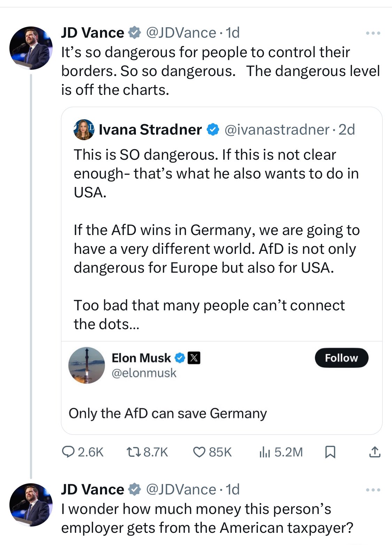The width and height of the screenshot is (392, 545).
Task: Open Ivana Stradner's profile avatar
Action: point(84,130)
